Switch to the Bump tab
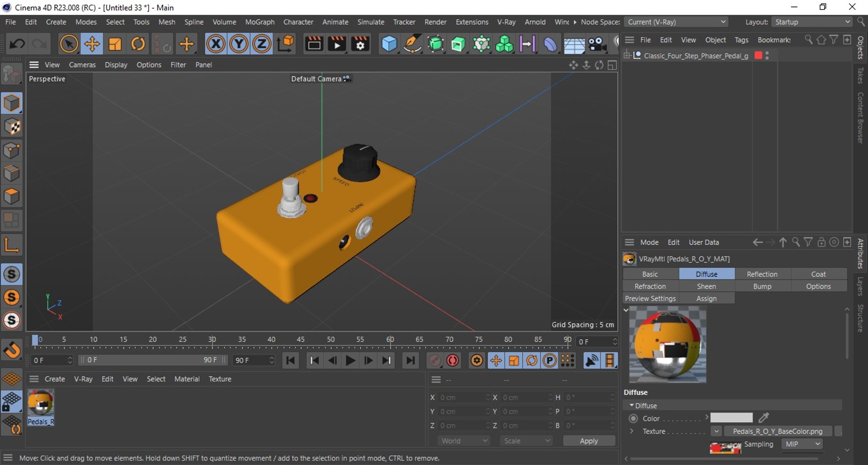Screen dimensions: 868x465 tap(762, 286)
